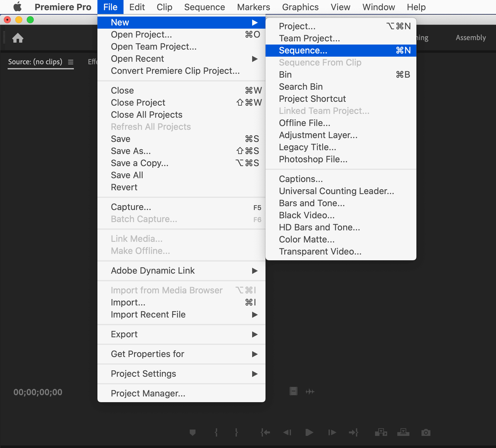Screen dimensions: 496x448
Task: Choose Sequence... from the New submenu
Action: 341,51
